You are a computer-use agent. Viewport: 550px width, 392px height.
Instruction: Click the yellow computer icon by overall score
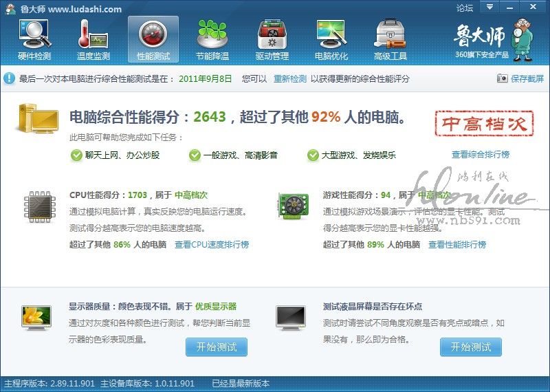[38, 118]
